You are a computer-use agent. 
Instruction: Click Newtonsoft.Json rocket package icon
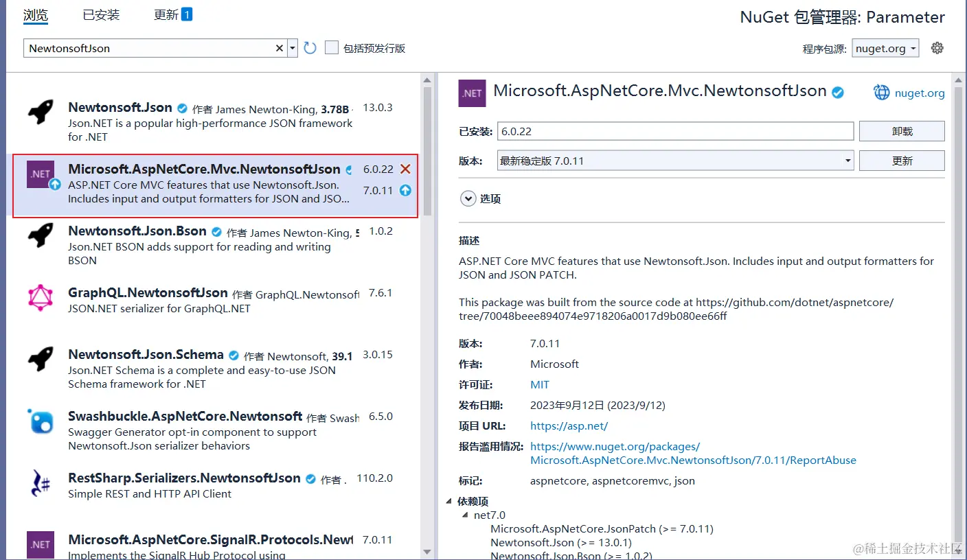pos(41,113)
